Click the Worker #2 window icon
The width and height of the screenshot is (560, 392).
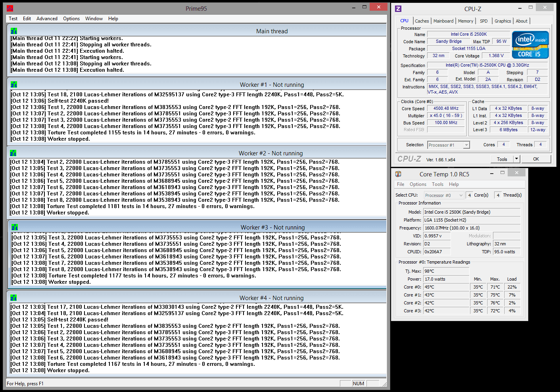pos(13,153)
